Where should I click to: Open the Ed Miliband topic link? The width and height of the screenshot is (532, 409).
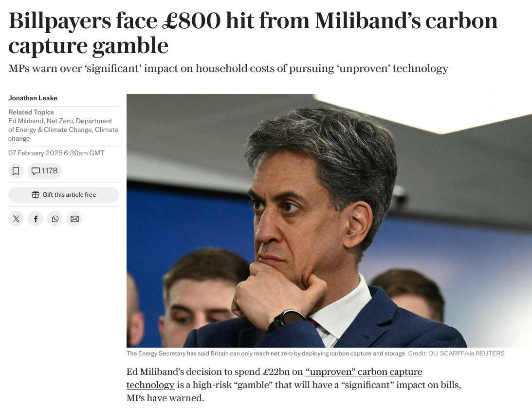pyautogui.click(x=26, y=121)
